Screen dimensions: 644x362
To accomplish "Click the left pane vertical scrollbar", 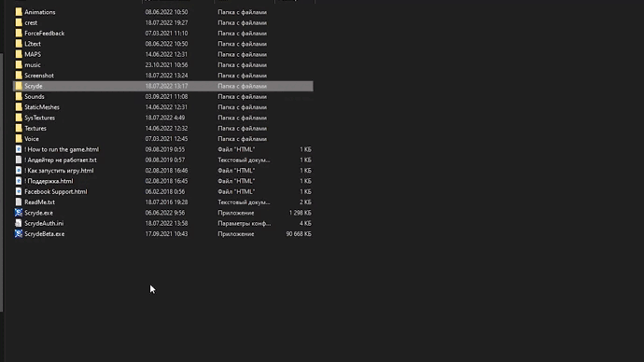I will pos(2,182).
